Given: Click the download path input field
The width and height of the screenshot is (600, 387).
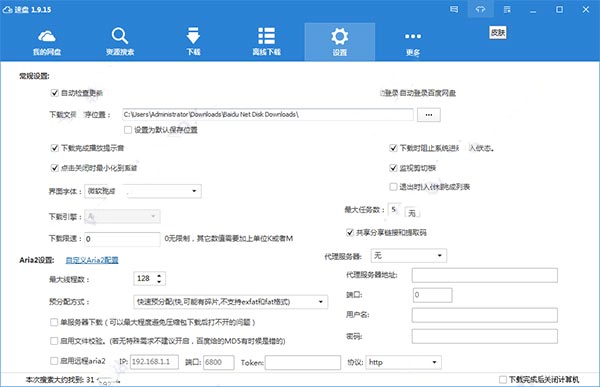Looking at the screenshot, I should [x=267, y=114].
